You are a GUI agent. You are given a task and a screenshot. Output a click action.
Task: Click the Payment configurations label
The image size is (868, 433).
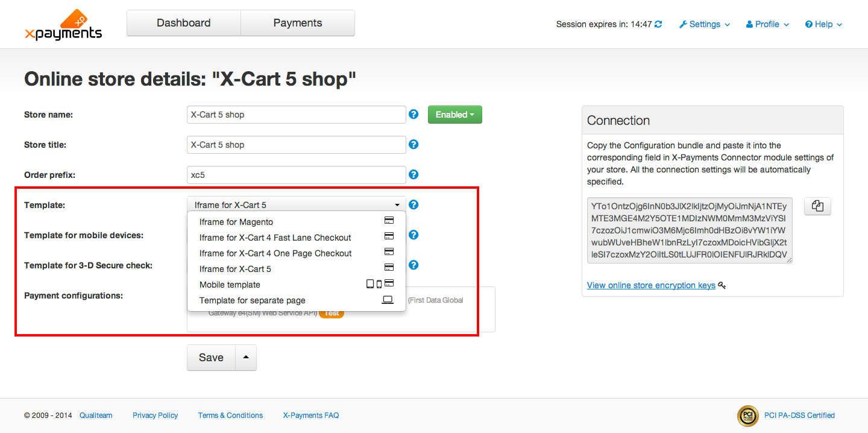[x=74, y=296]
